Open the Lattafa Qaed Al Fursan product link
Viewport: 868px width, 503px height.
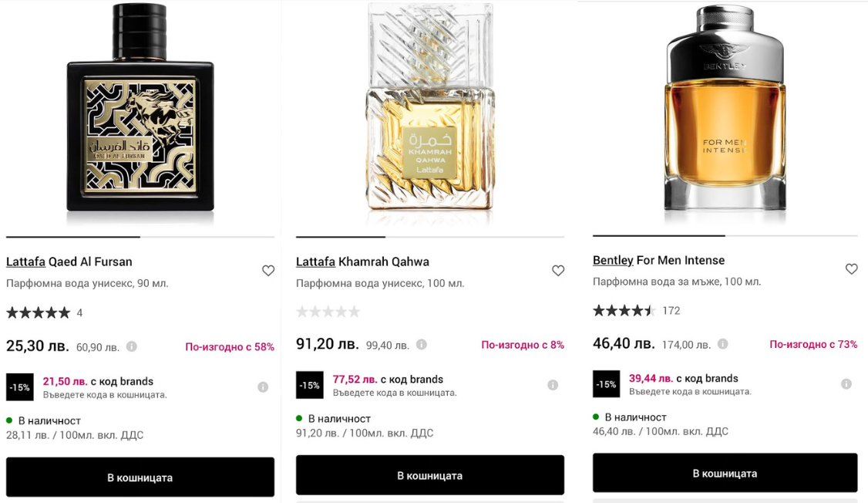(69, 262)
